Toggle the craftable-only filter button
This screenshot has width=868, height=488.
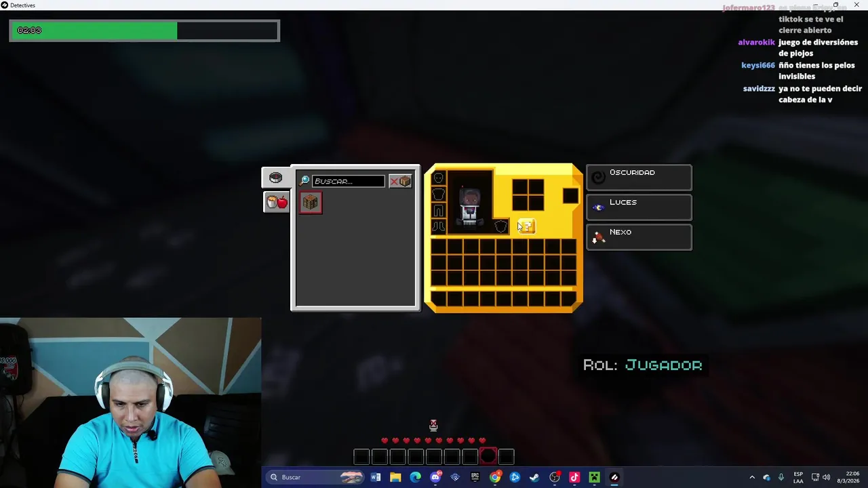(400, 181)
